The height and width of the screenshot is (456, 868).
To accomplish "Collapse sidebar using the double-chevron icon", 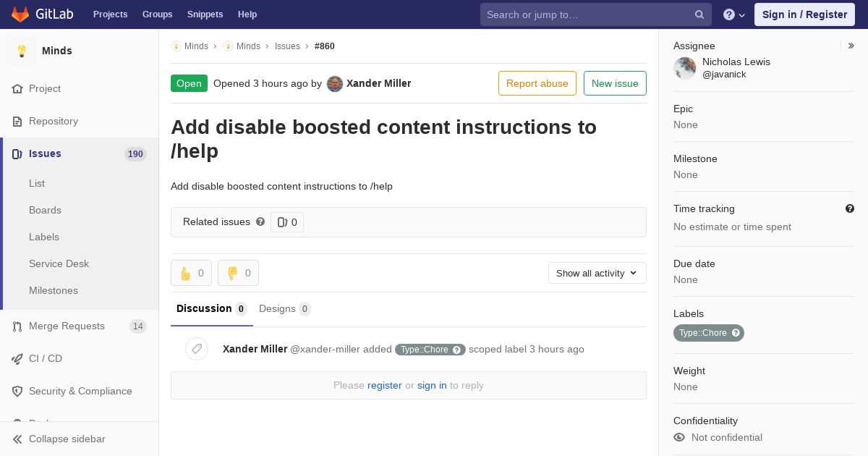I will 17,439.
